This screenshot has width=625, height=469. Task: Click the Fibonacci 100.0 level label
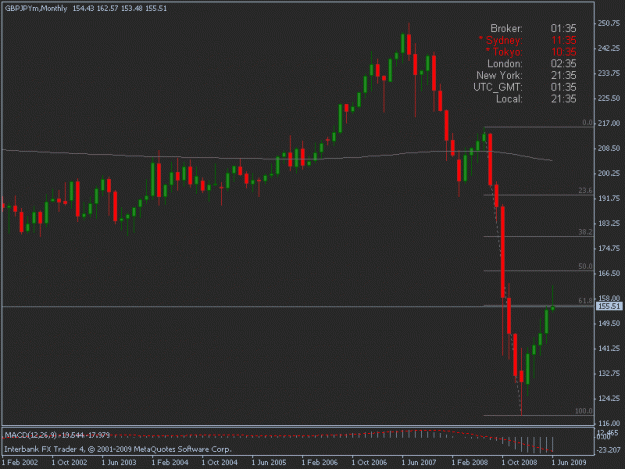584,411
